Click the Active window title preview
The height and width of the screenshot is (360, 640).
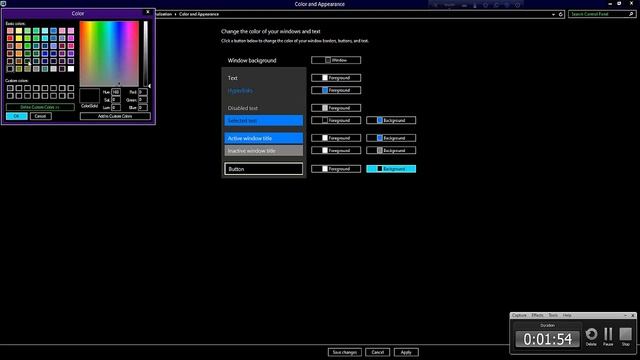click(x=264, y=138)
